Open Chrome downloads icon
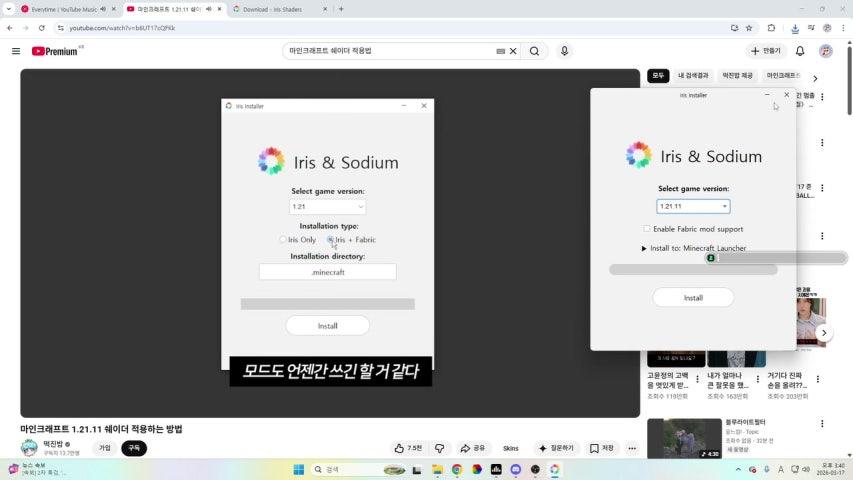853x480 pixels. click(x=795, y=28)
